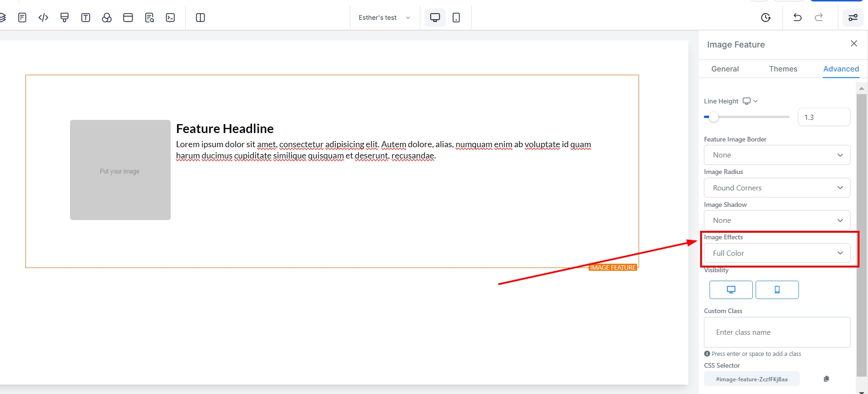This screenshot has width=868, height=394.
Task: Click the Line Height slider handle
Action: pyautogui.click(x=714, y=117)
